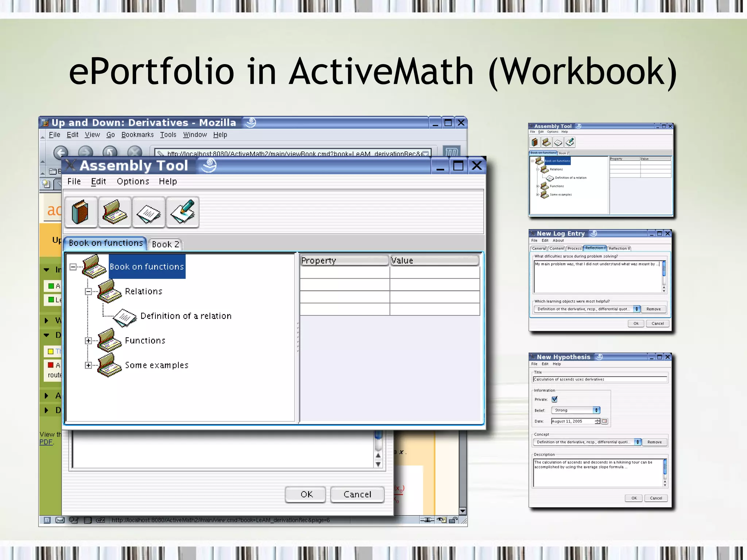Expand Some examples node in large Assembly Tool tree
This screenshot has width=747, height=560.
88,365
